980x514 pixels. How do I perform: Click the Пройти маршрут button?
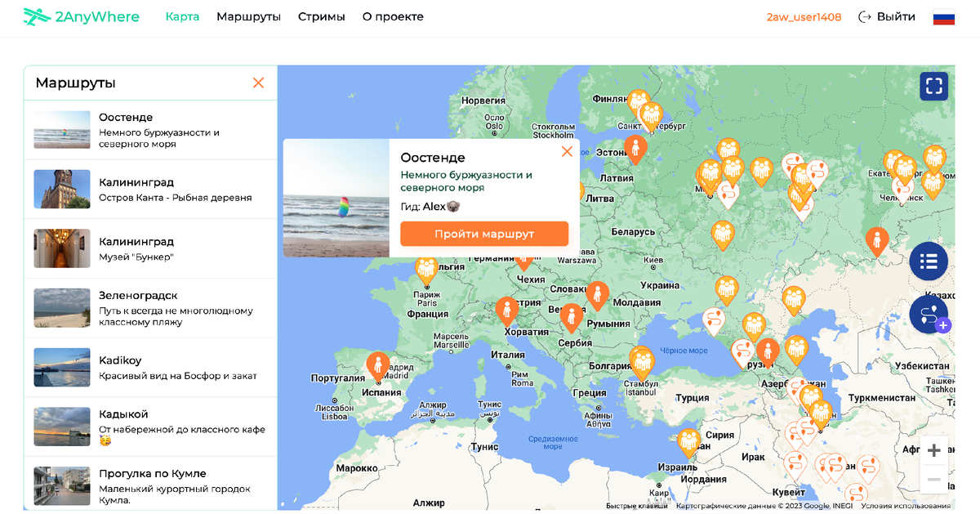(484, 234)
